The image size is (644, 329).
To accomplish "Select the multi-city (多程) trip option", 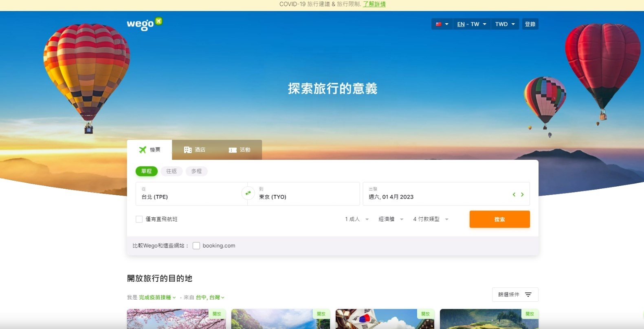I will pyautogui.click(x=196, y=171).
